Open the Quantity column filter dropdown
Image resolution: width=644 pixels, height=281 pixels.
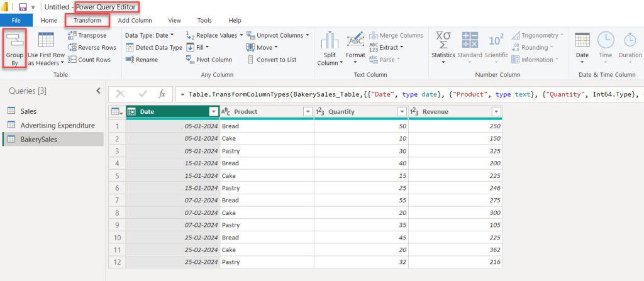(x=402, y=112)
